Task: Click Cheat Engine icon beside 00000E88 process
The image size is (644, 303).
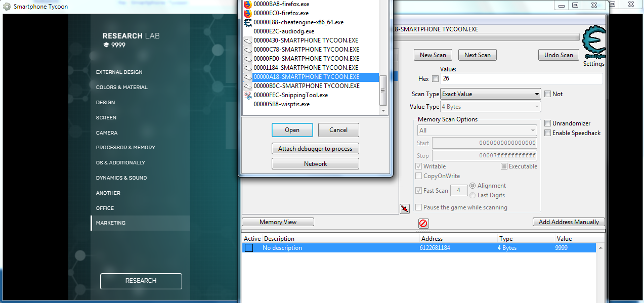Action: click(x=247, y=22)
